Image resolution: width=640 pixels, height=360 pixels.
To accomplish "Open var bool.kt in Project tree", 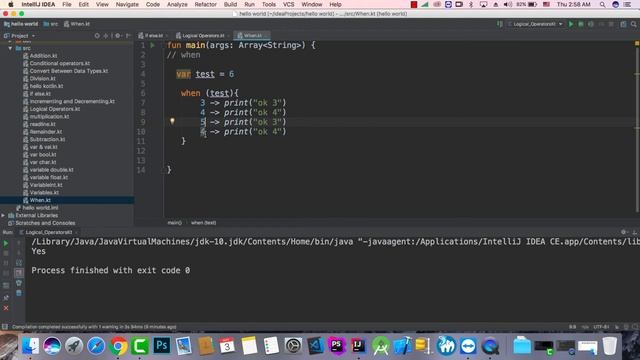I will [43, 155].
